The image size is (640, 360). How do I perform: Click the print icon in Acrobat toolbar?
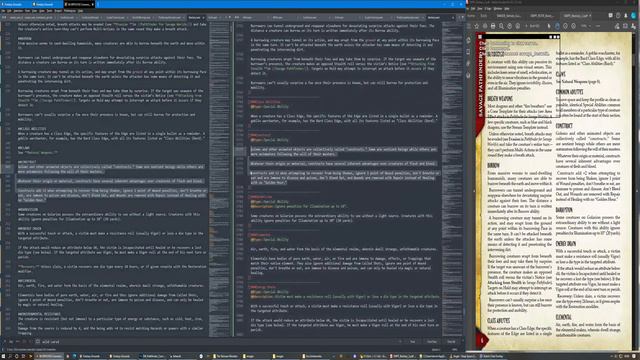point(493,26)
